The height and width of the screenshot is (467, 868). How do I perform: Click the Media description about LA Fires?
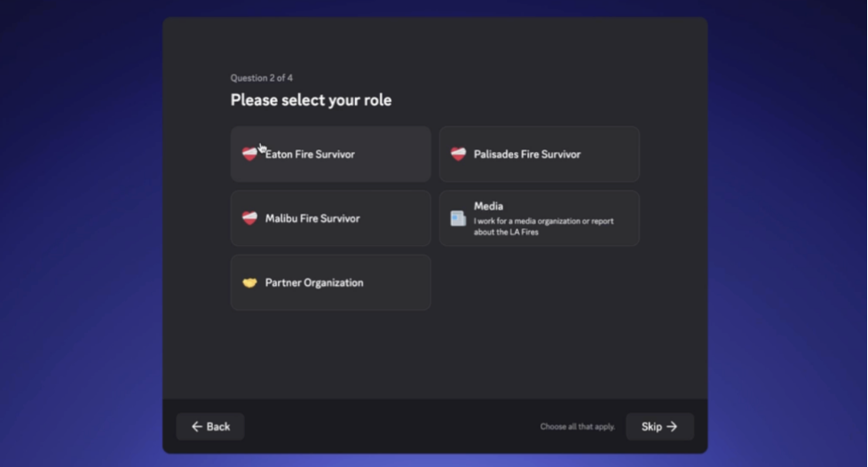pos(543,226)
